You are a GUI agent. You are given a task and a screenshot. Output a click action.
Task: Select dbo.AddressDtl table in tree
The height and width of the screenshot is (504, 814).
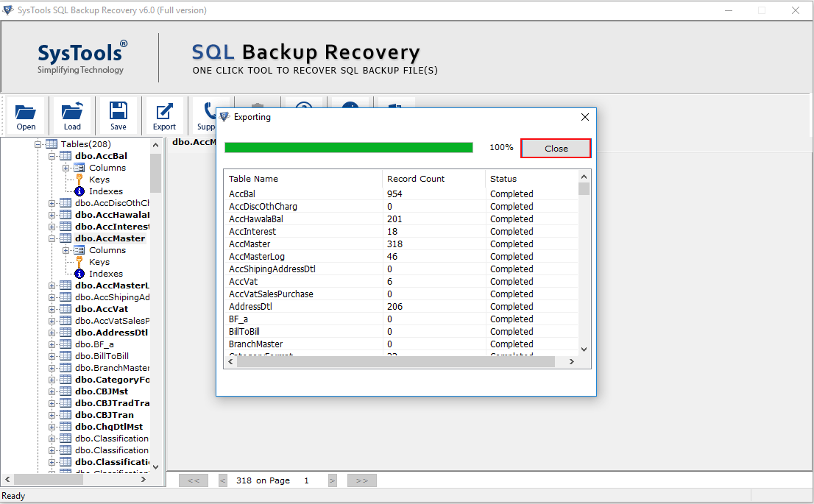(111, 333)
